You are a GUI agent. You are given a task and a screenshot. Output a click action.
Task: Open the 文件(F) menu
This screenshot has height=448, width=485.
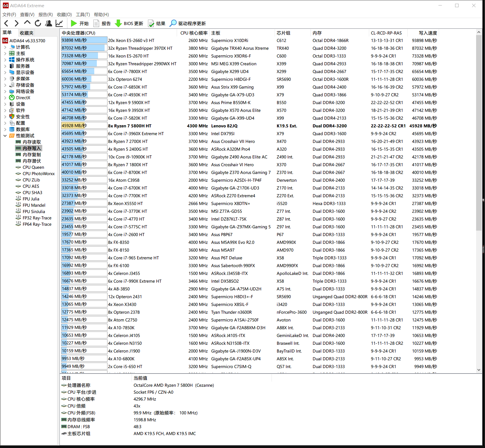click(x=9, y=14)
